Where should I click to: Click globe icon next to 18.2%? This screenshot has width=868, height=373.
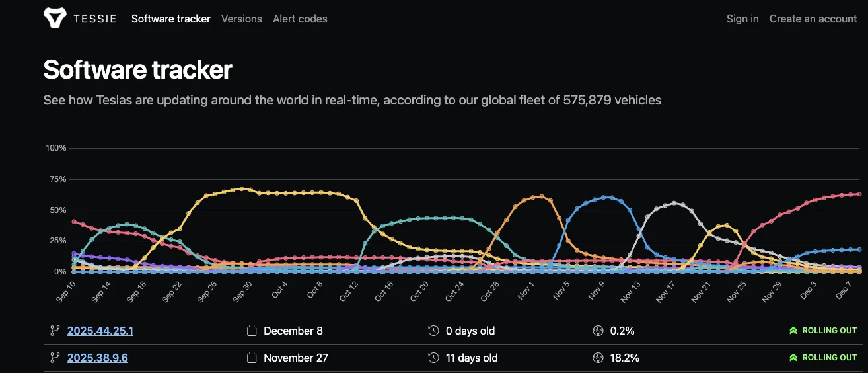598,358
